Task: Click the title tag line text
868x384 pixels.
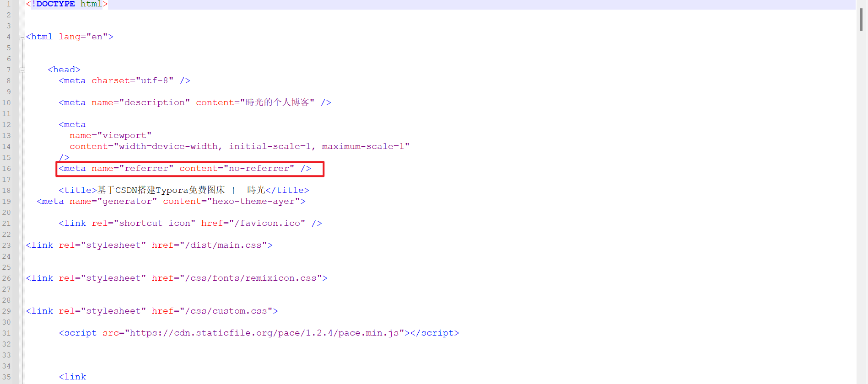Action: [184, 190]
